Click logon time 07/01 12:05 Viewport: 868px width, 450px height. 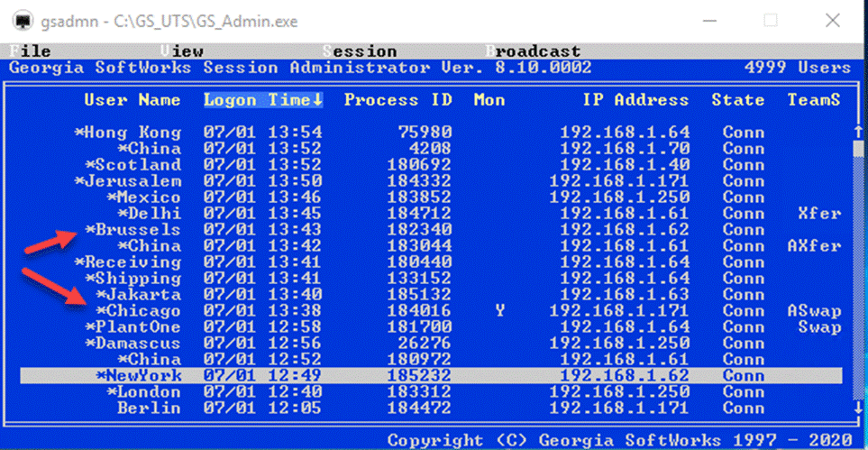pyautogui.click(x=262, y=409)
